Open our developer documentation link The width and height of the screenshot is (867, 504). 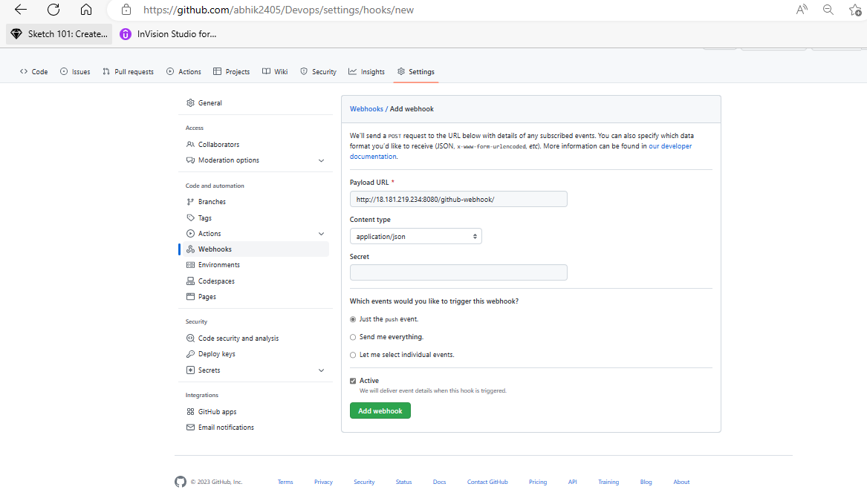click(669, 146)
